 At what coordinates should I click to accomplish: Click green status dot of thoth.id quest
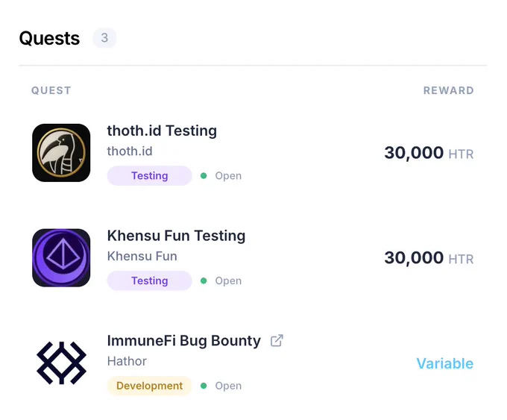tap(204, 176)
